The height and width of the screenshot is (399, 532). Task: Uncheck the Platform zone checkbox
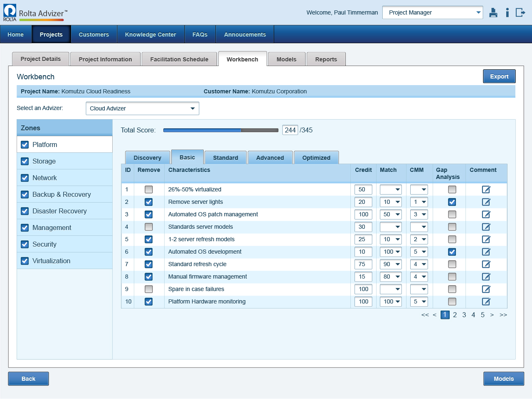tap(25, 145)
